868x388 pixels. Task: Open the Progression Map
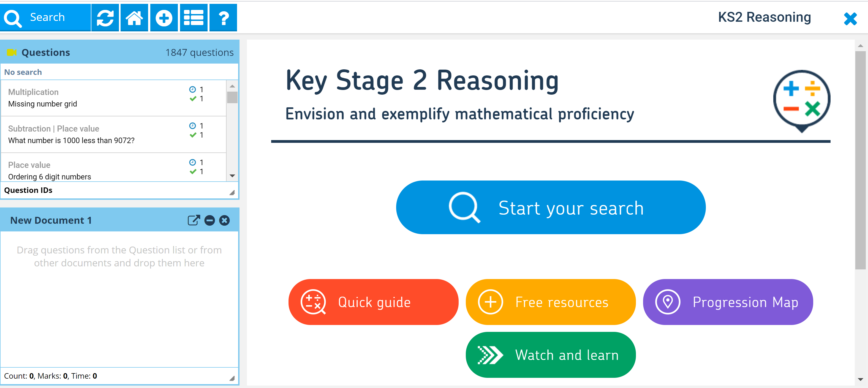click(x=728, y=302)
